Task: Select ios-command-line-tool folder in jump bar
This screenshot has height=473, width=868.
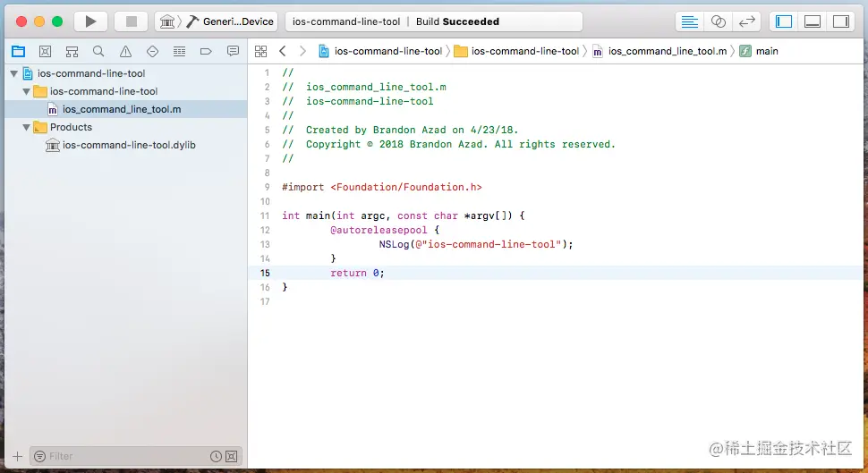Action: pyautogui.click(x=516, y=51)
